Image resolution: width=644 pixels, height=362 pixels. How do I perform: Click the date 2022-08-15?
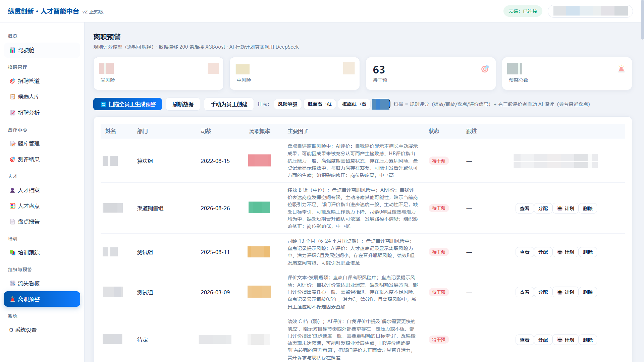(x=215, y=161)
